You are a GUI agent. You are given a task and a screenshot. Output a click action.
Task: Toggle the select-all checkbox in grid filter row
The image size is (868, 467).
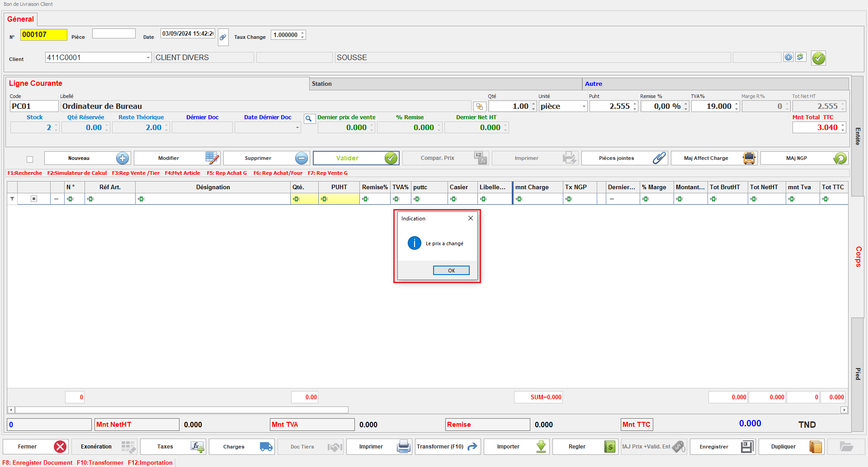34,199
